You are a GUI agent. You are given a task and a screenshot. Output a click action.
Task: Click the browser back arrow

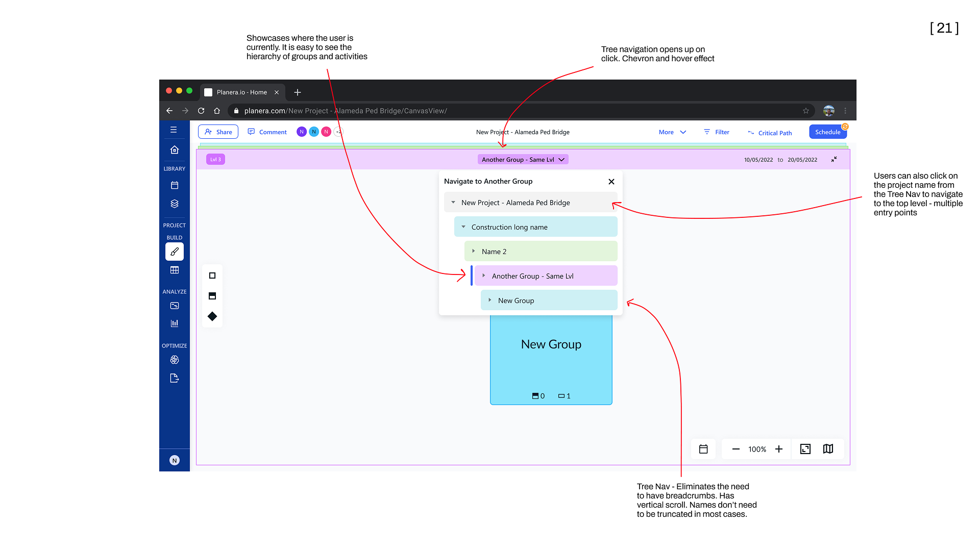pyautogui.click(x=169, y=111)
